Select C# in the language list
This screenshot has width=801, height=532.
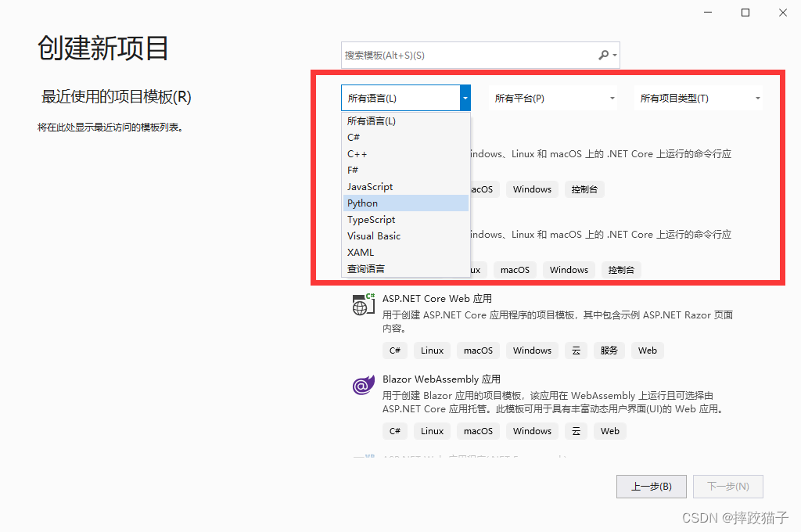click(x=406, y=138)
